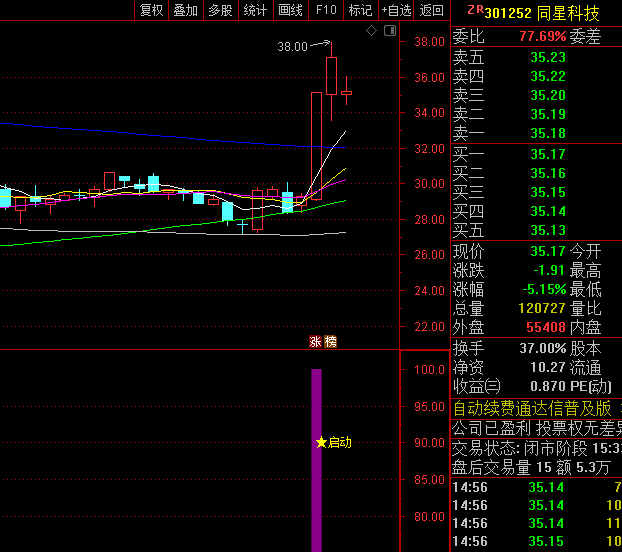Click 净资 value 10.27
The image size is (622, 552).
click(548, 367)
